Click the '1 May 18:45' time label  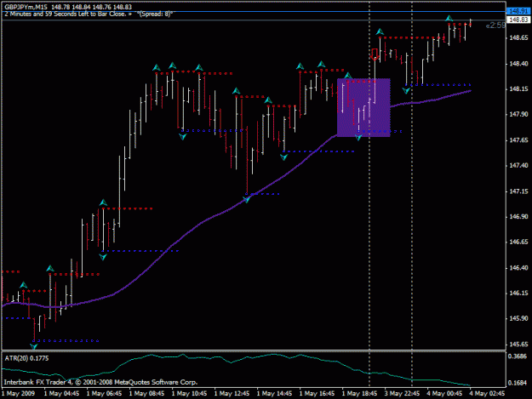(x=359, y=394)
